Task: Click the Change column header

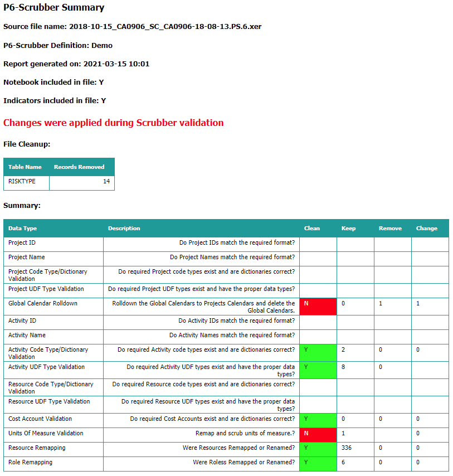Action: click(x=426, y=228)
